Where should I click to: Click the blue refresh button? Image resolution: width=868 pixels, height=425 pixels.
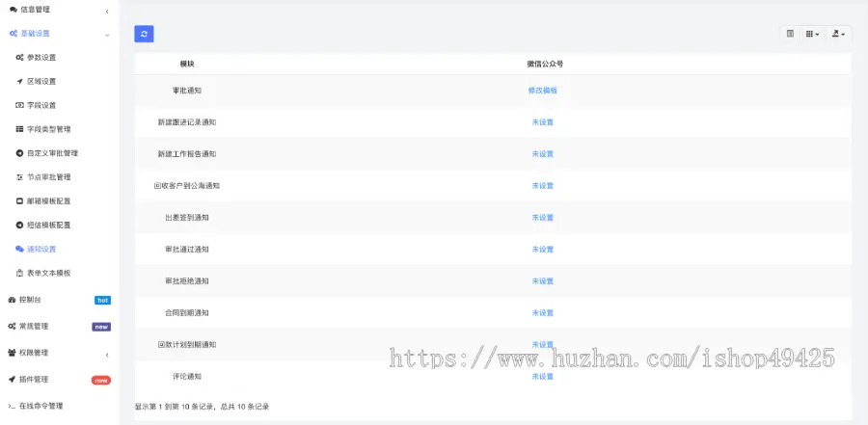(x=144, y=34)
